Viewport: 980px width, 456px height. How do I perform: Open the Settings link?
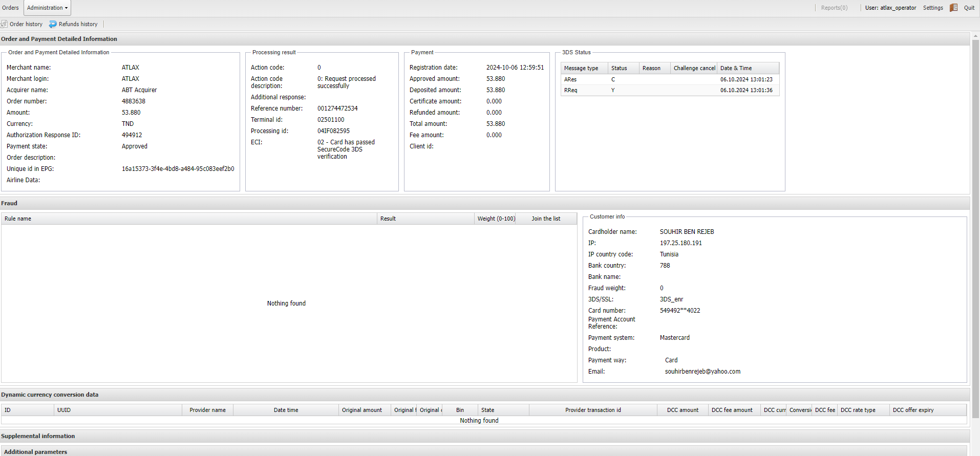click(x=932, y=8)
